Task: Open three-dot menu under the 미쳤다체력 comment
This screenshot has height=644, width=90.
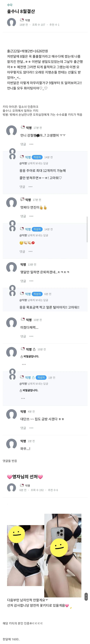Action: coord(31,336)
